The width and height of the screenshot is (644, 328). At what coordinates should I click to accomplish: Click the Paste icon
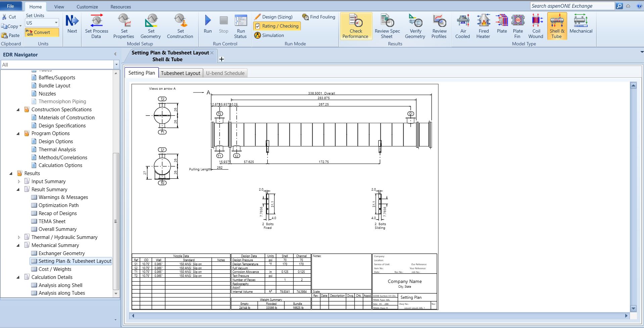pos(4,35)
